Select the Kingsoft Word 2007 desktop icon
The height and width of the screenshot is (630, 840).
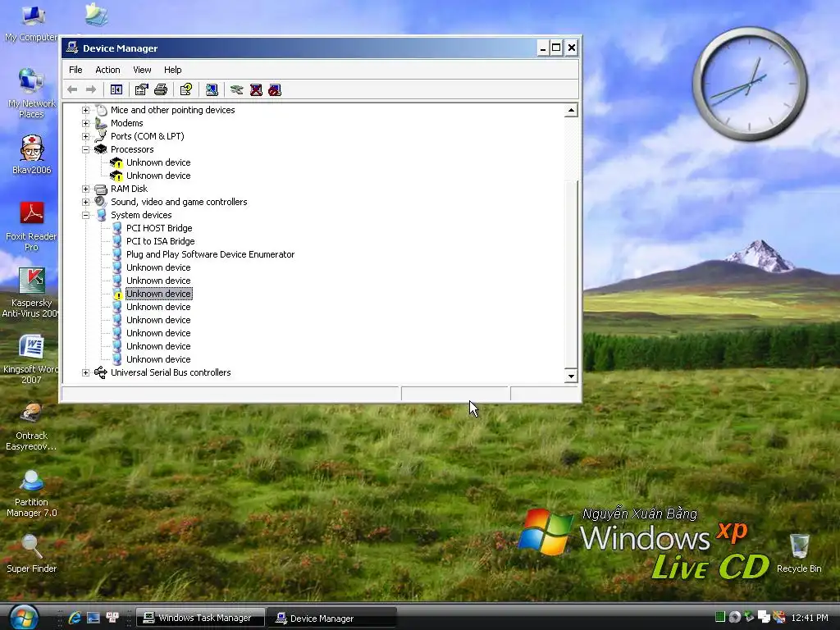pyautogui.click(x=31, y=359)
